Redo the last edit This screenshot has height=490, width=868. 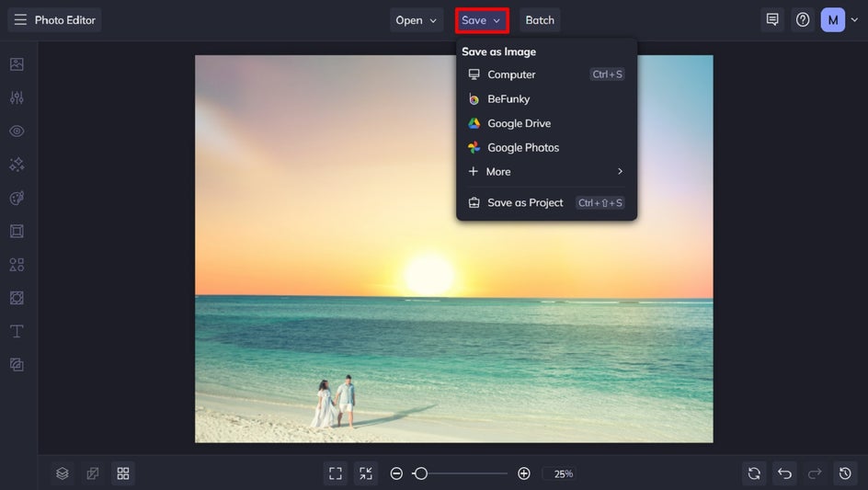tap(815, 473)
